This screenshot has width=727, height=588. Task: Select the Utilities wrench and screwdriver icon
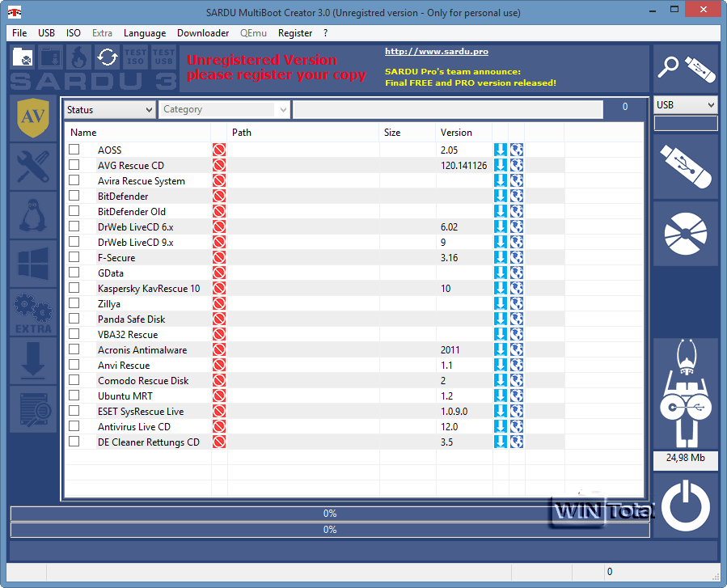coord(32,167)
